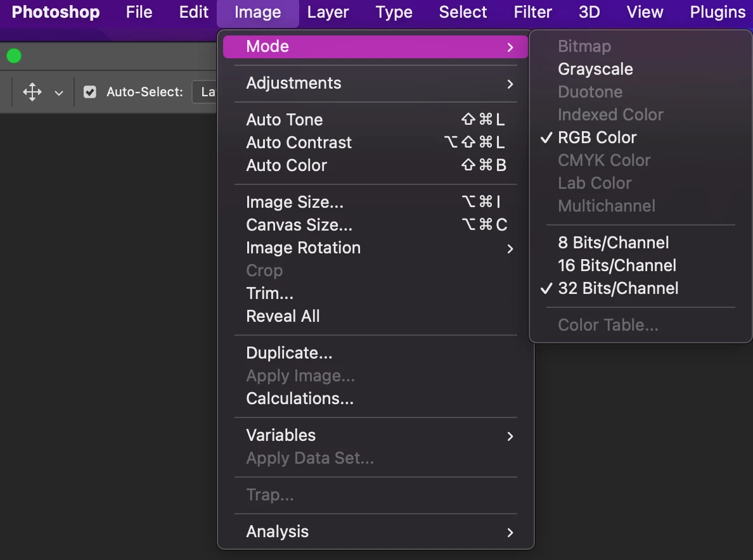Viewport: 753px width, 560px height.
Task: Open the Type menu
Action: click(394, 12)
